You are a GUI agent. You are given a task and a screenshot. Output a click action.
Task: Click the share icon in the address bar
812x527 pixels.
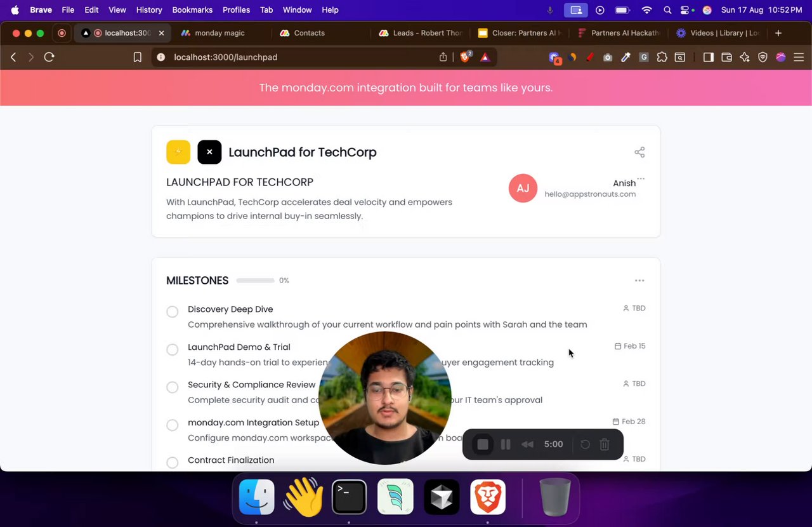click(x=443, y=57)
